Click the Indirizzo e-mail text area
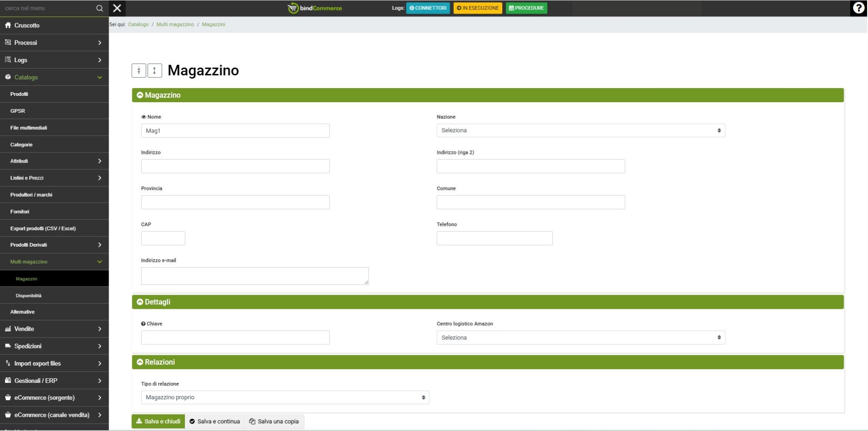868x431 pixels. pyautogui.click(x=254, y=276)
